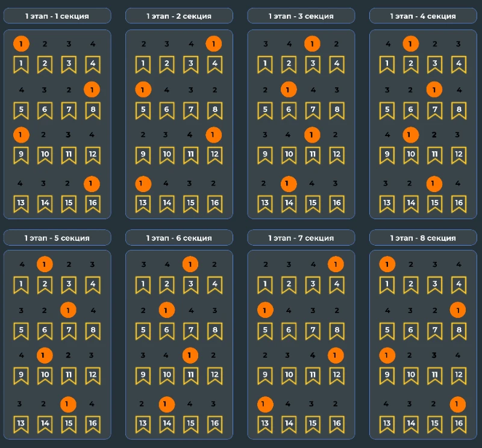Pick flag 6 in section 7

289,331
